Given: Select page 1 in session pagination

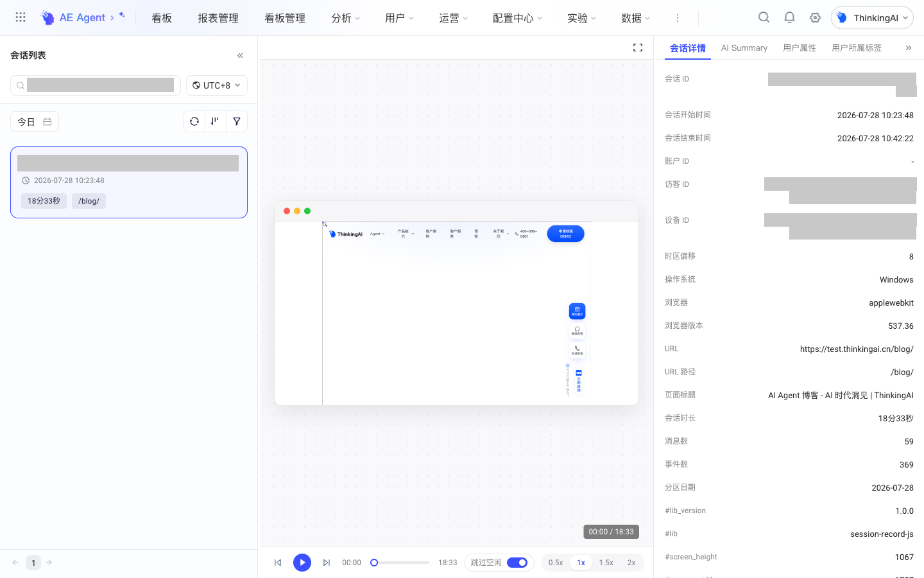Looking at the screenshot, I should click(x=33, y=563).
